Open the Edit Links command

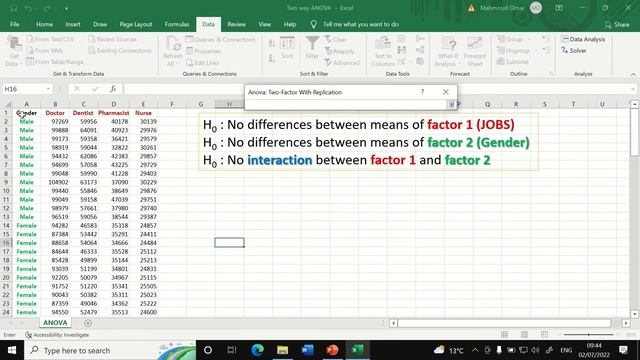[202, 62]
